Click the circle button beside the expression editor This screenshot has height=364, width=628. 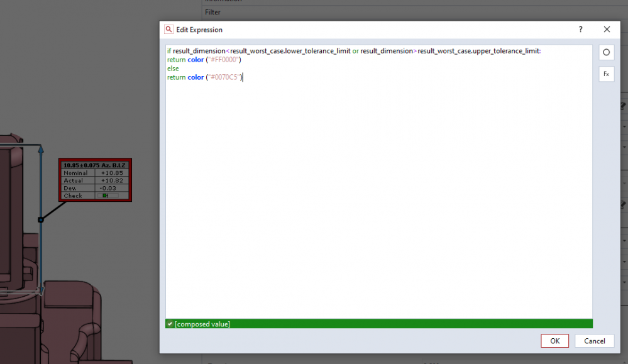click(x=606, y=52)
